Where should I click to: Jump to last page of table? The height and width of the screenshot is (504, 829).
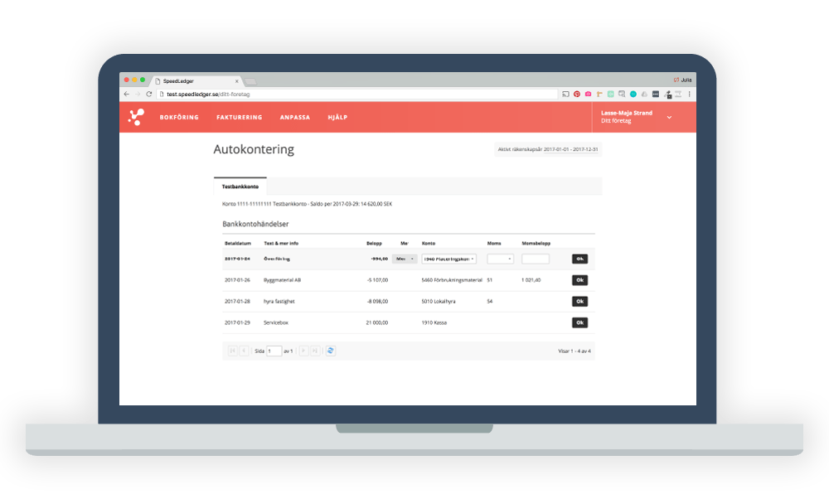tap(315, 351)
